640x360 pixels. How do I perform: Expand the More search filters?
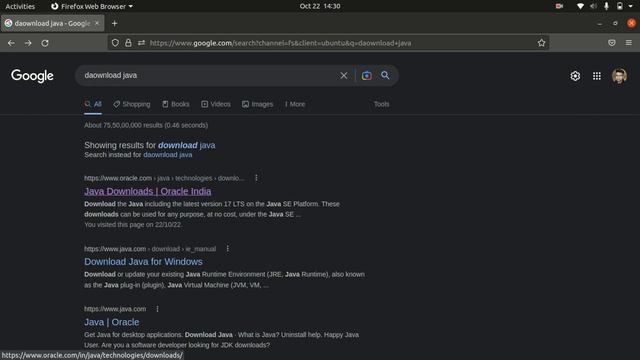[x=295, y=104]
